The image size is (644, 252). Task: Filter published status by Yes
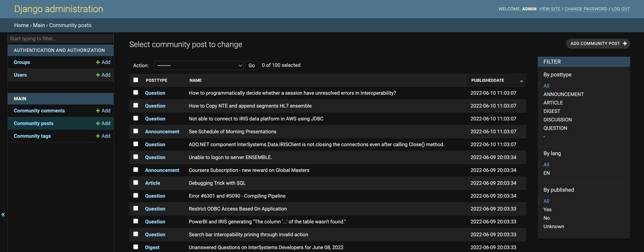[x=547, y=210]
